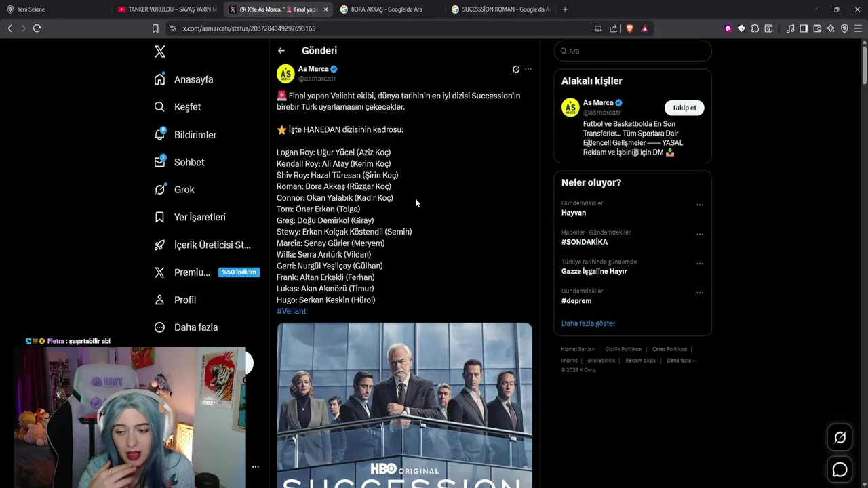The height and width of the screenshot is (488, 868).
Task: Open the Premium menu item
Action: 192,272
